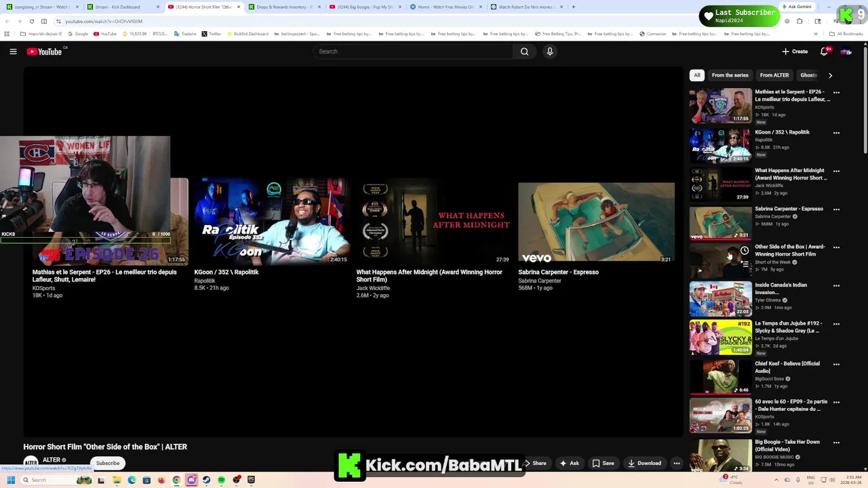Open Chief Keef Believe sidebar thumbnail

click(721, 377)
